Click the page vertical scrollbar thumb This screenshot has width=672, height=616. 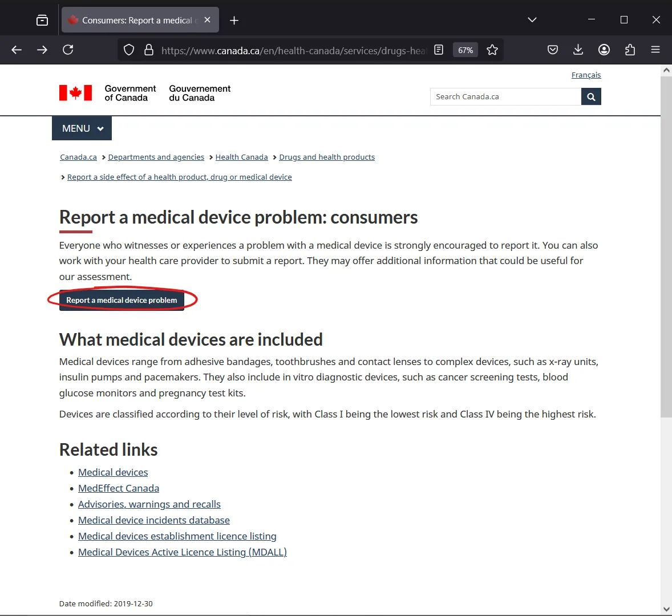tap(666, 246)
